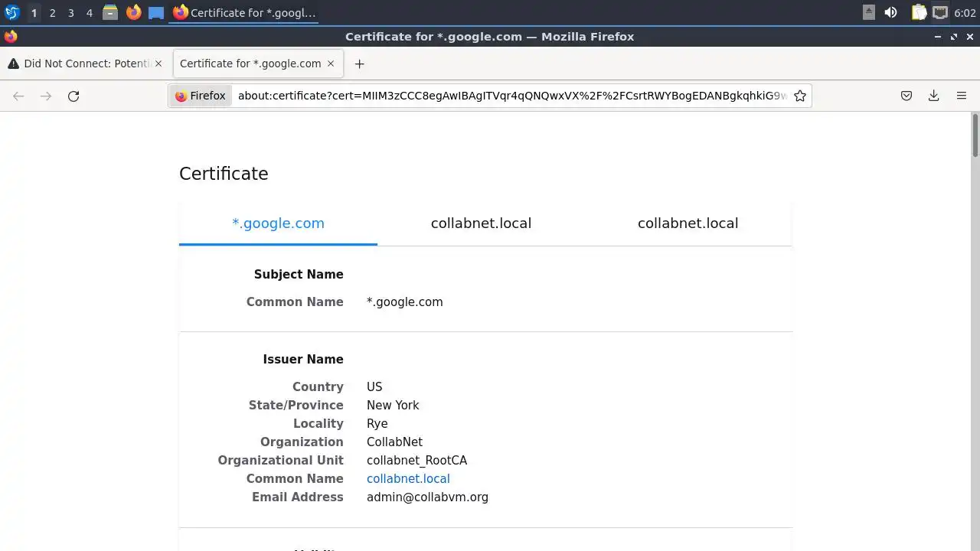
Task: Open the volume control in system tray
Action: (x=890, y=12)
